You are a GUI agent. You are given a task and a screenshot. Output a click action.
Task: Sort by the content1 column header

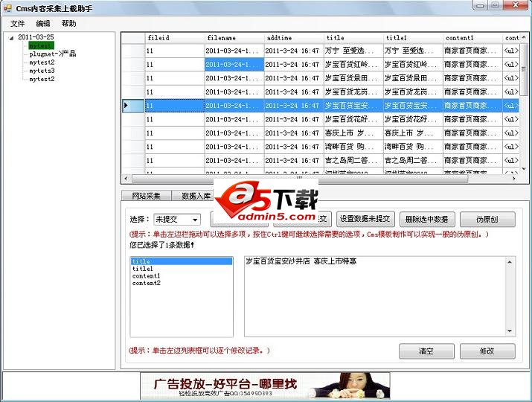click(473, 38)
